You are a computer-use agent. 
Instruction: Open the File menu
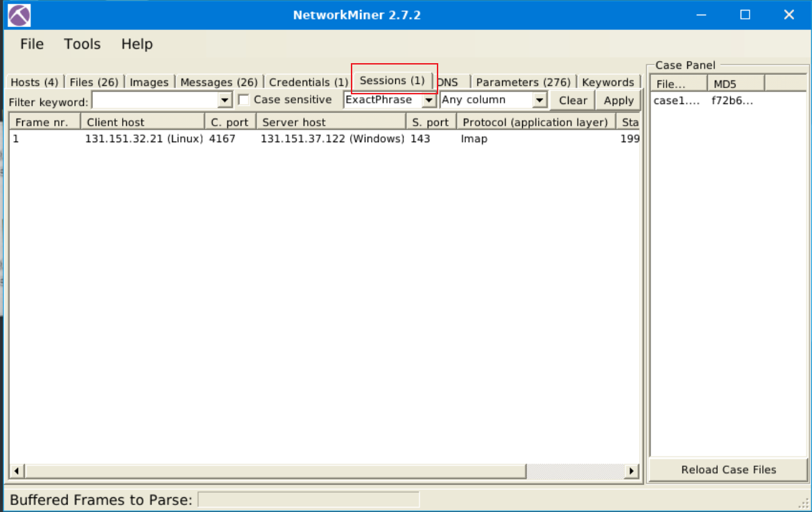pyautogui.click(x=32, y=44)
